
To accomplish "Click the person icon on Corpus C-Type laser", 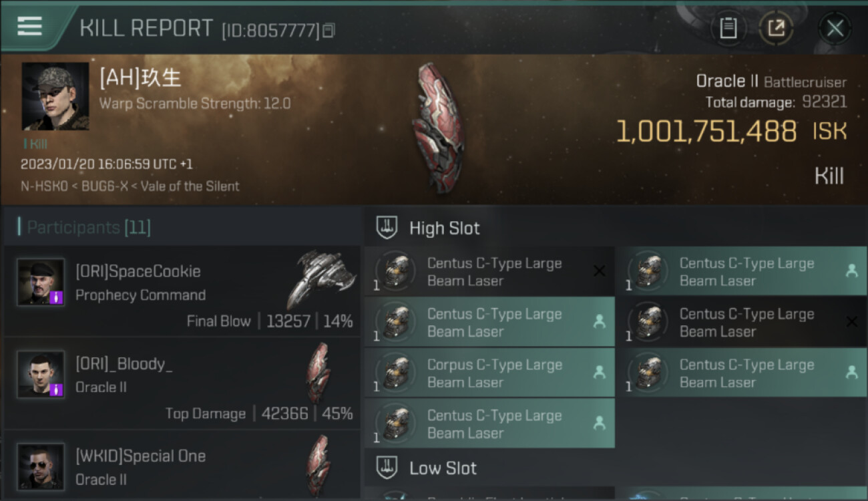I will click(x=599, y=372).
